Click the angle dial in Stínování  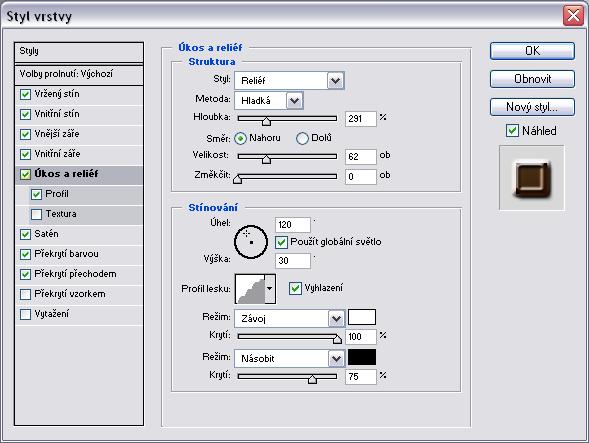[x=251, y=242]
